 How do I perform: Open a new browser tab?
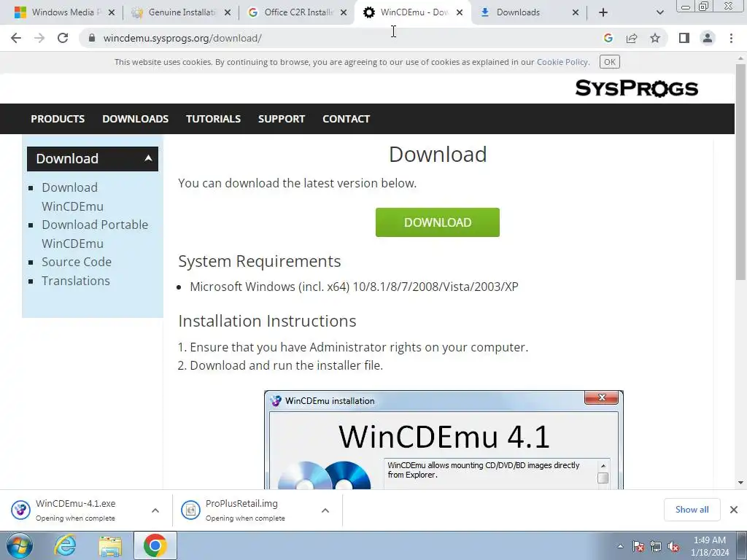click(x=603, y=12)
